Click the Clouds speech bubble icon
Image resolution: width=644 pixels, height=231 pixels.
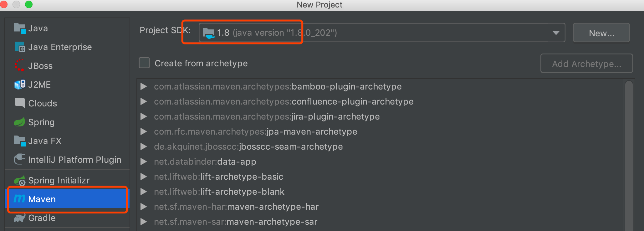click(x=20, y=103)
